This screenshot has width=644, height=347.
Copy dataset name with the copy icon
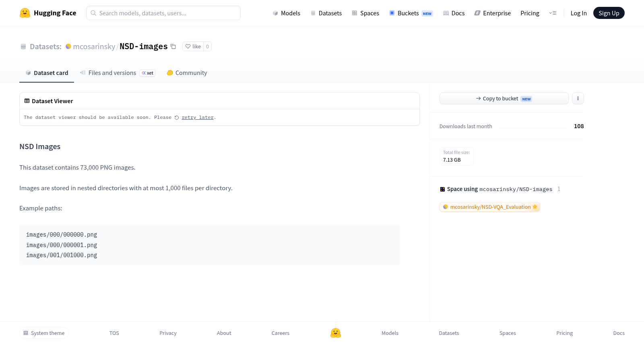pos(173,46)
